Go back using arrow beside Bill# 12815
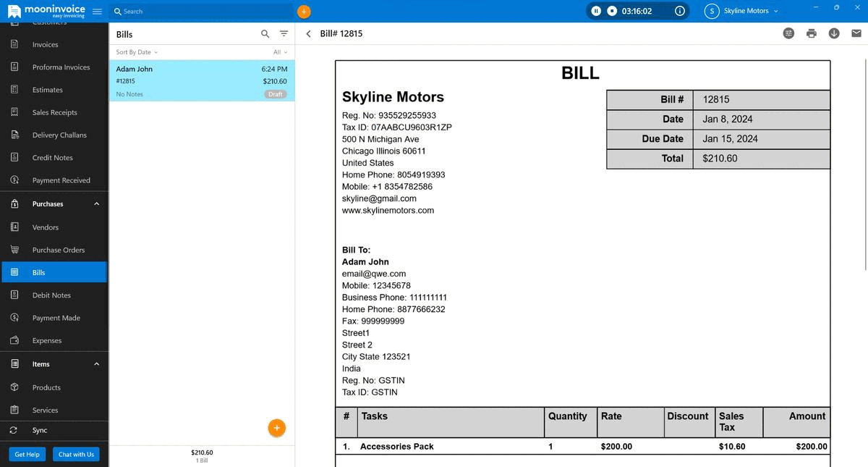The width and height of the screenshot is (868, 467). (x=309, y=34)
